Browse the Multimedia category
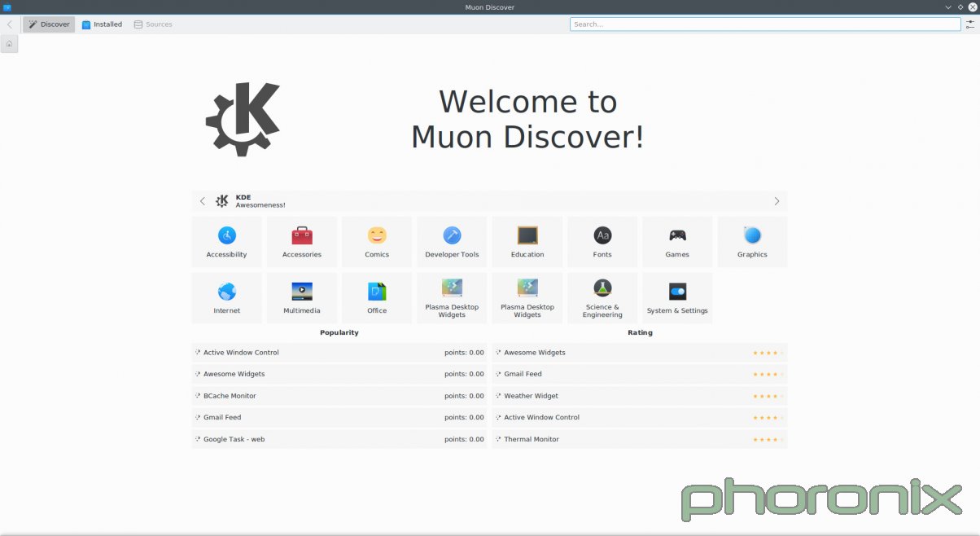 click(301, 297)
